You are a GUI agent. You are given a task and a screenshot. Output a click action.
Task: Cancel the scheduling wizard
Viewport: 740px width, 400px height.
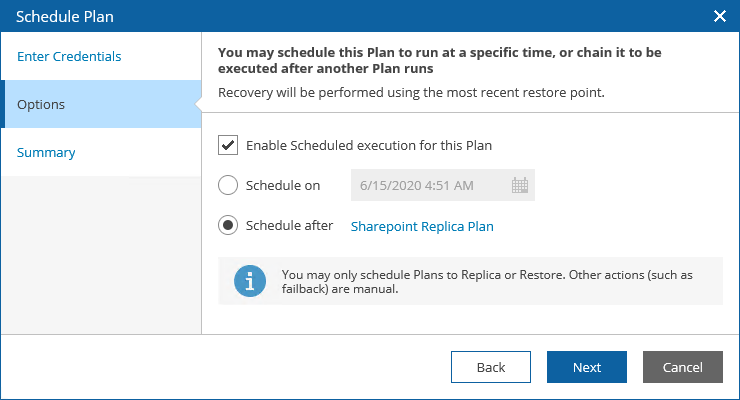[682, 367]
